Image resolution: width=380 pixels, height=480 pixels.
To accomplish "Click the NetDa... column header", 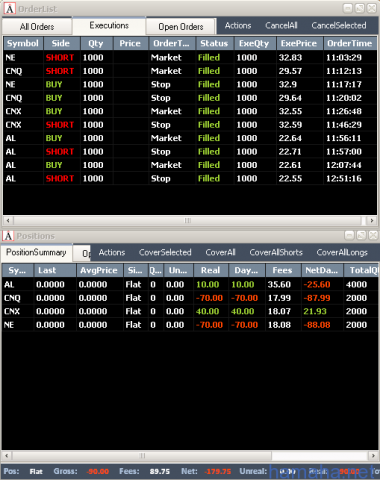I will tap(322, 270).
